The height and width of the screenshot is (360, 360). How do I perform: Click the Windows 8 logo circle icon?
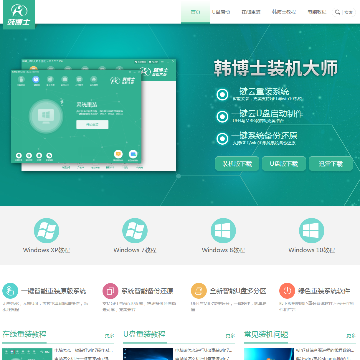tap(223, 230)
